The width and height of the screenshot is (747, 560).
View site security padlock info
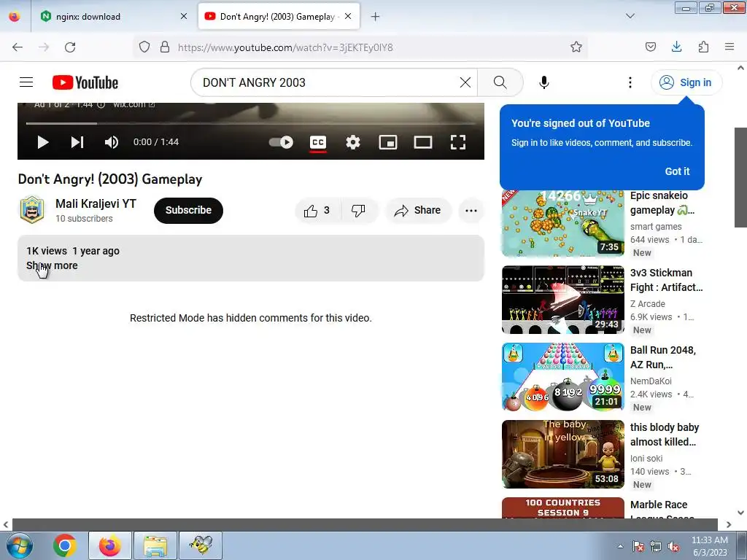[165, 47]
